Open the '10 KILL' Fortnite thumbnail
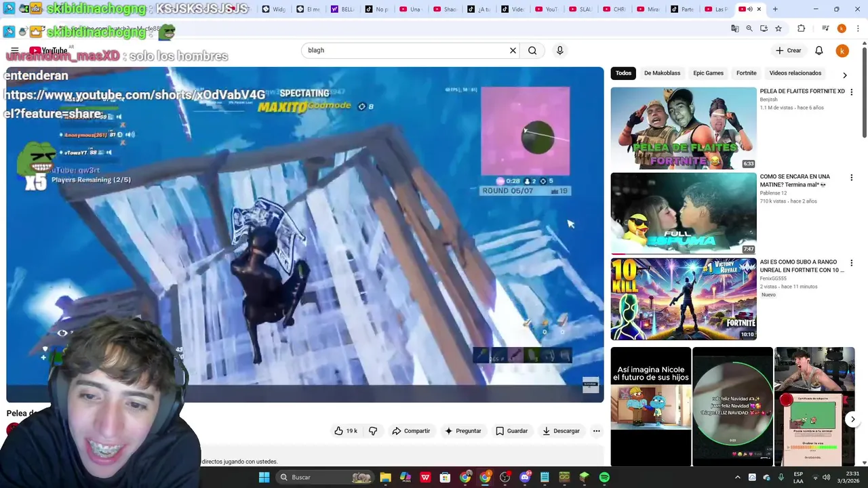Screen dimensions: 868x488 (683, 299)
